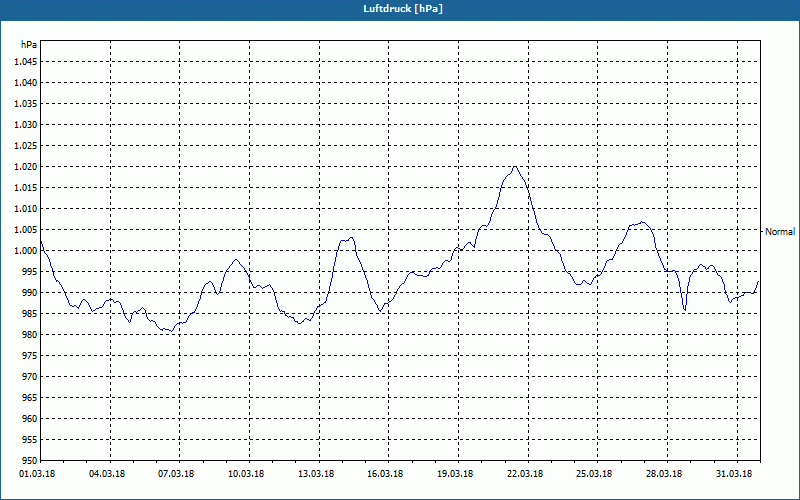The image size is (800, 500).
Task: Click the 16.03.18 x-axis date
Action: (385, 473)
